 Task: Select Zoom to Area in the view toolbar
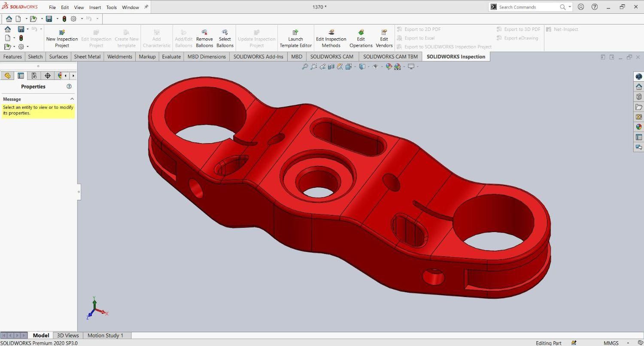pyautogui.click(x=314, y=67)
